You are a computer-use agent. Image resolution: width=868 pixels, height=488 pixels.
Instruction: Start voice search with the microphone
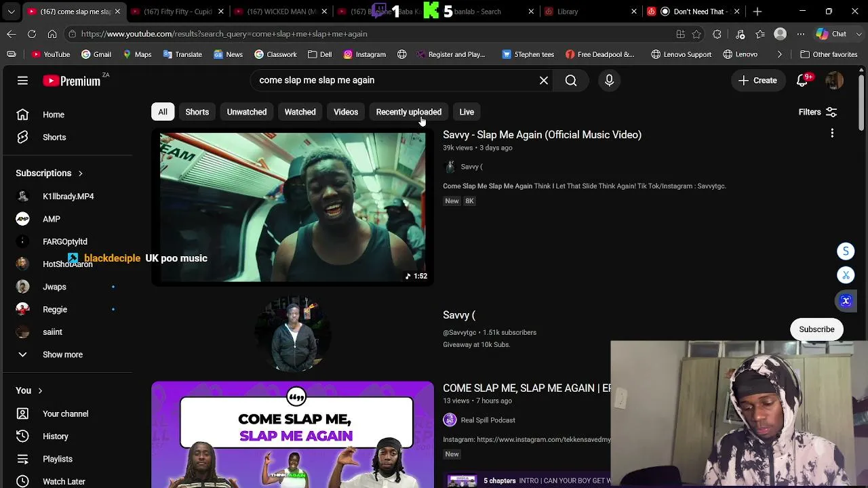click(x=609, y=80)
